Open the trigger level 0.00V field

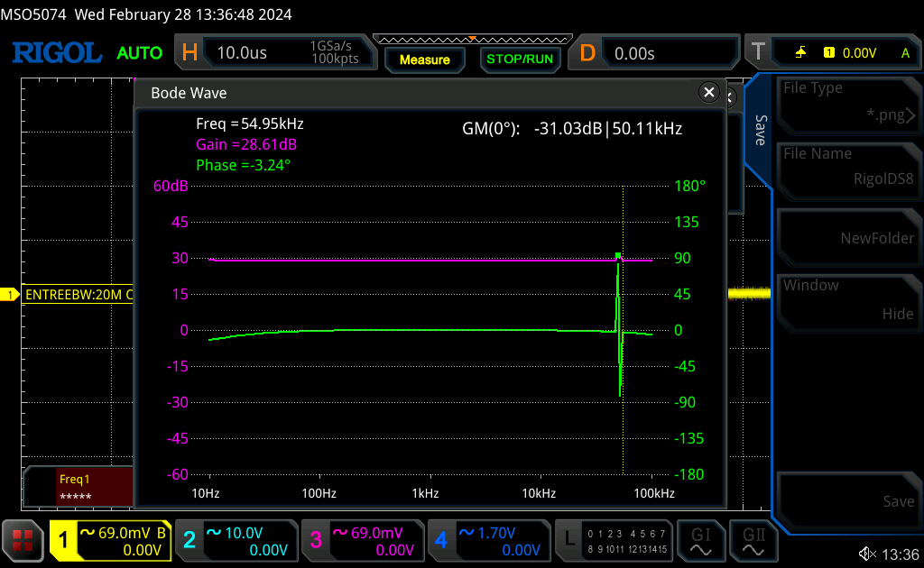(x=859, y=53)
